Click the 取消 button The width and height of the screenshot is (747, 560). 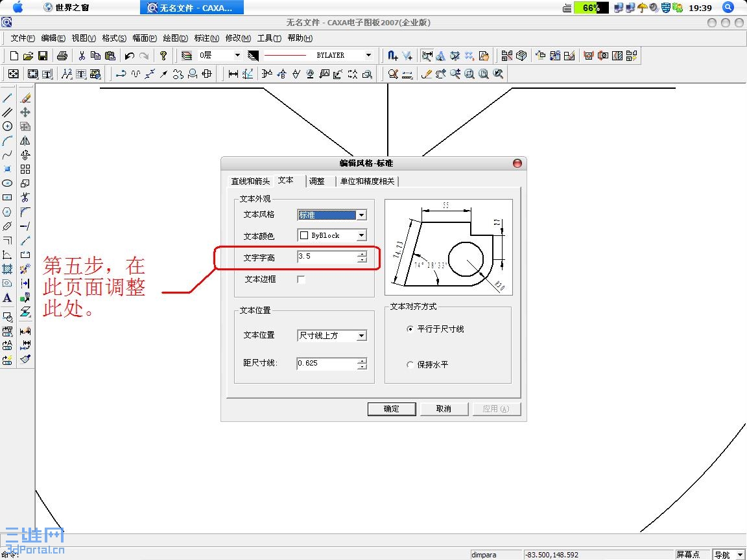(444, 408)
